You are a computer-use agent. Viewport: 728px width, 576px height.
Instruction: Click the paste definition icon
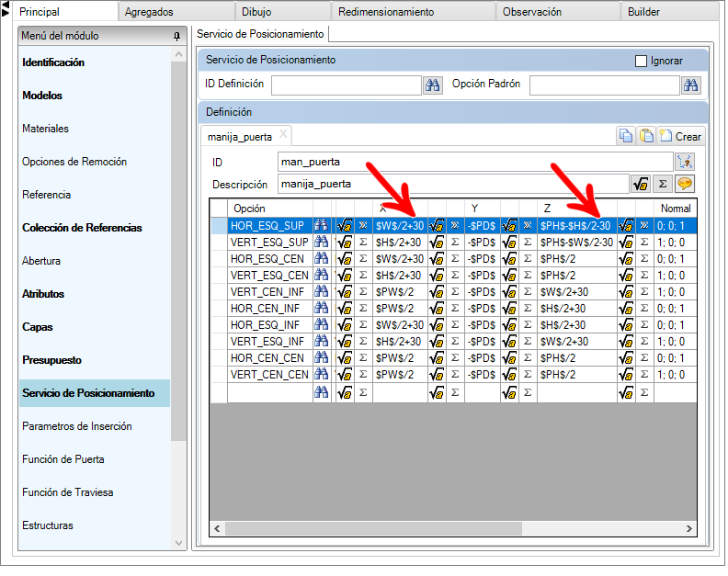tap(646, 136)
